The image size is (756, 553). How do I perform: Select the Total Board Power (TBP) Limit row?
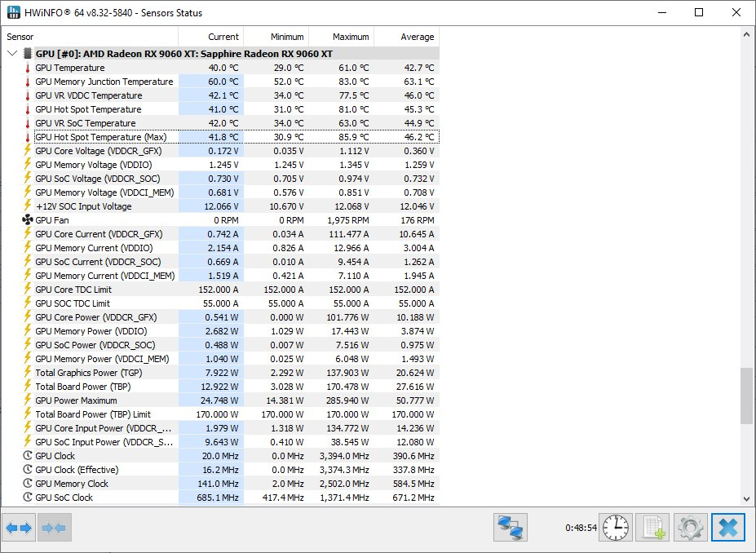[237, 414]
